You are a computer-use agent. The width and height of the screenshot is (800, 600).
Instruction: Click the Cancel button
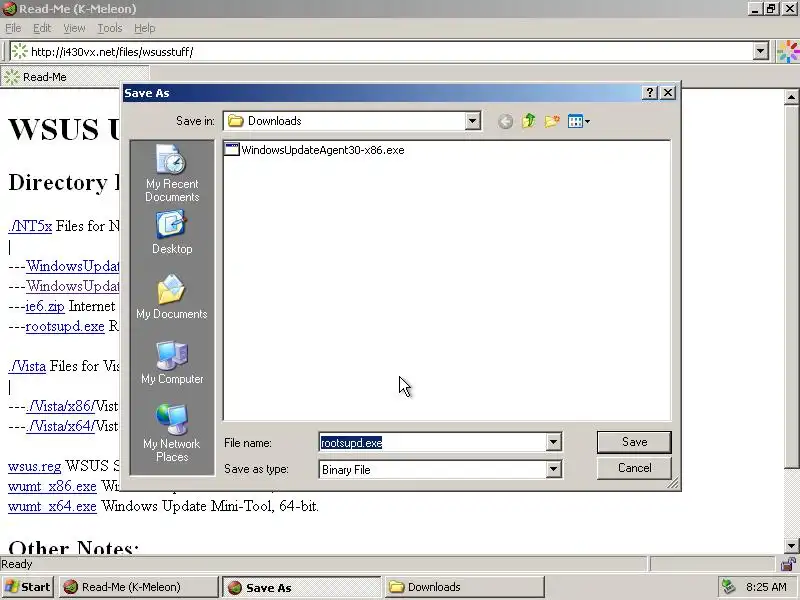634,468
